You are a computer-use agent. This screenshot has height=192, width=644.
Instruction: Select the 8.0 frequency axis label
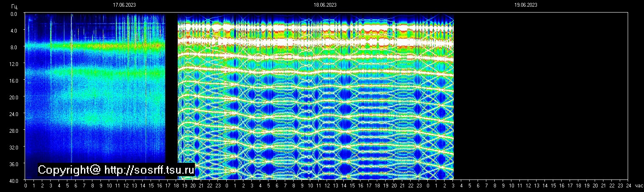click(14, 47)
